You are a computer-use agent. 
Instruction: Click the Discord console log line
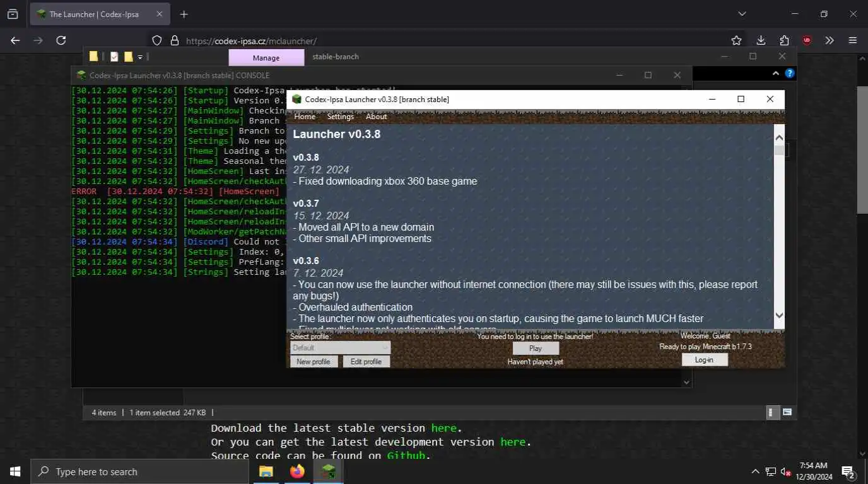click(x=179, y=242)
